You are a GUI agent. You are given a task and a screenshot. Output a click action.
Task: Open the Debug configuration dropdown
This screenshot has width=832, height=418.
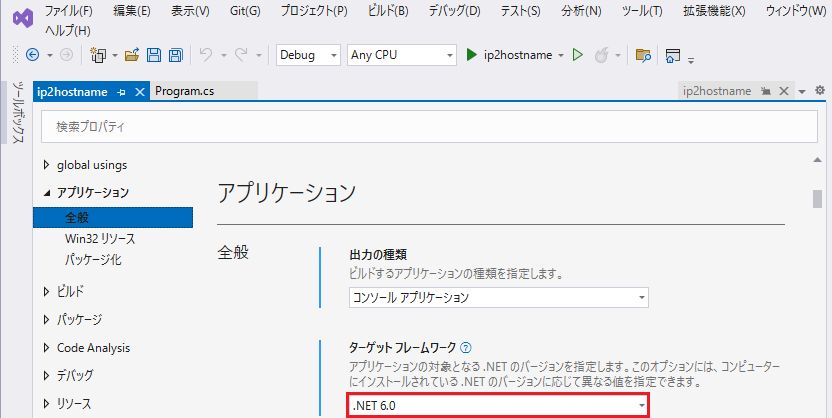307,55
